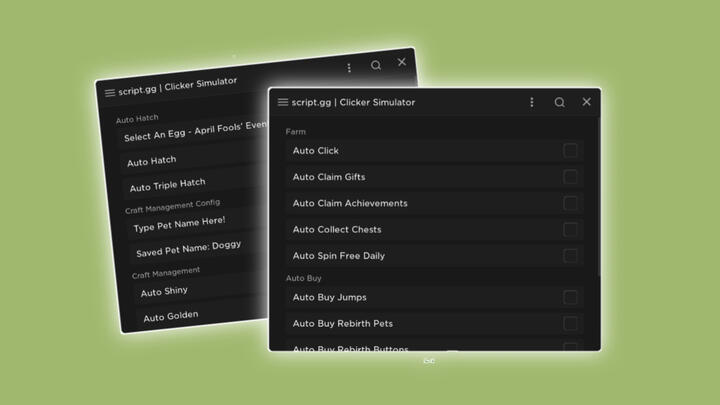Check the Auto Collect Chests box
Image resolution: width=720 pixels, height=405 pixels.
[x=570, y=229]
